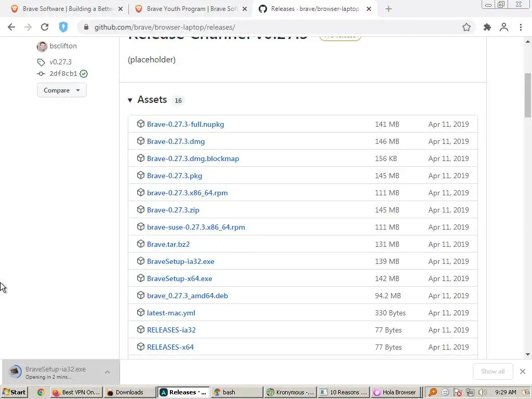
Task: Open v0.27.3 tag link
Action: click(x=60, y=62)
